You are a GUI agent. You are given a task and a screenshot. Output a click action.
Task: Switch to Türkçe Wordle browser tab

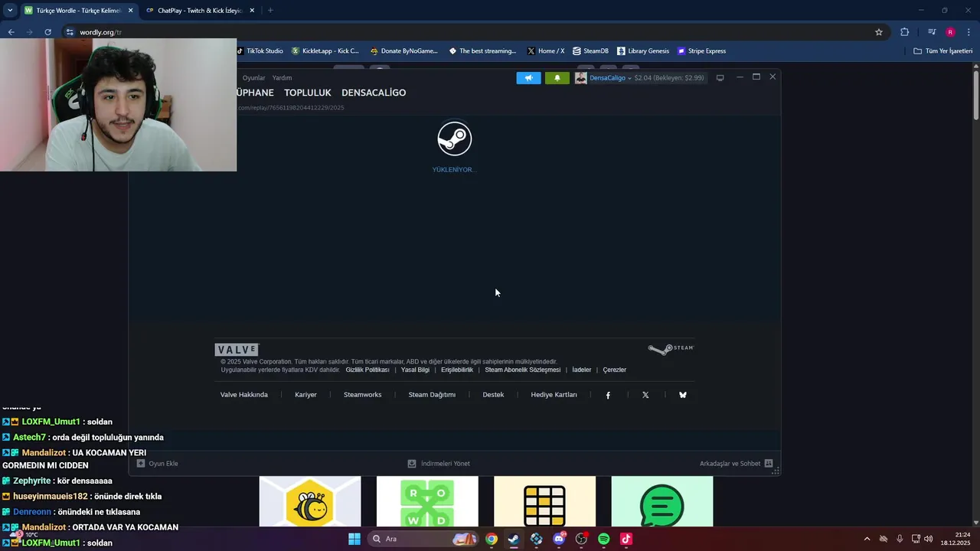(x=79, y=11)
